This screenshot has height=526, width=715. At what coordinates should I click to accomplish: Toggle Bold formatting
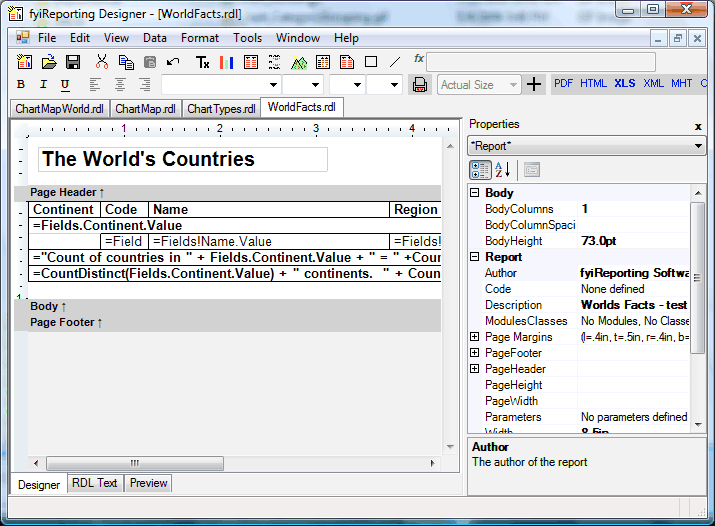[x=21, y=84]
